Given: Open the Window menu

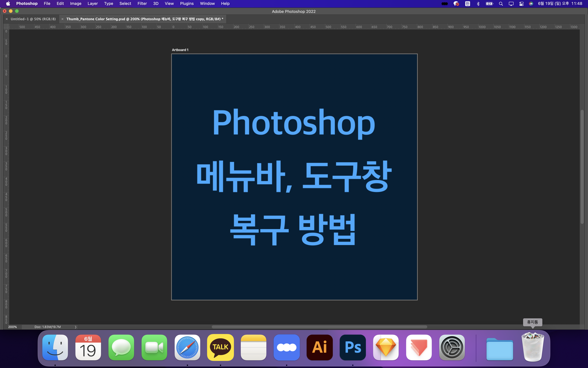Looking at the screenshot, I should tap(207, 3).
